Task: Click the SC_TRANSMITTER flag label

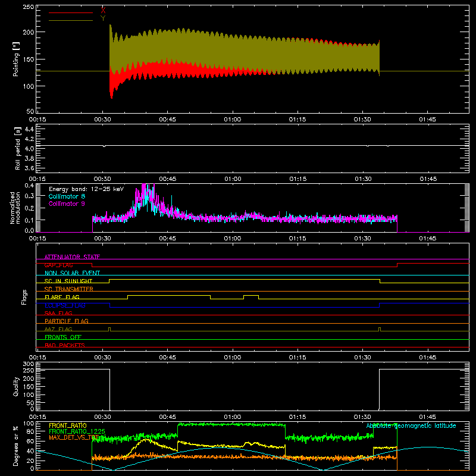Action: click(x=69, y=289)
